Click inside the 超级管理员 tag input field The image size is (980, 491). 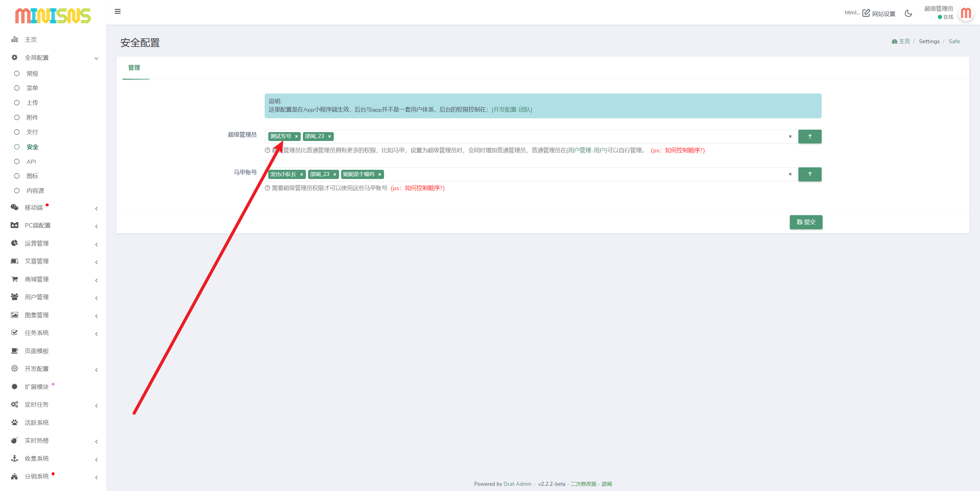[533, 136]
